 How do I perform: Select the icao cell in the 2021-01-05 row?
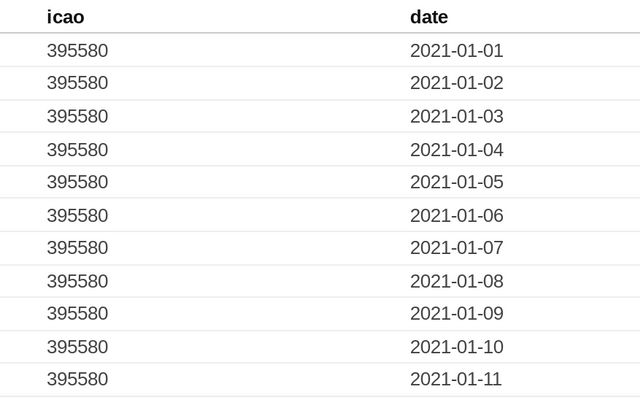pos(77,182)
